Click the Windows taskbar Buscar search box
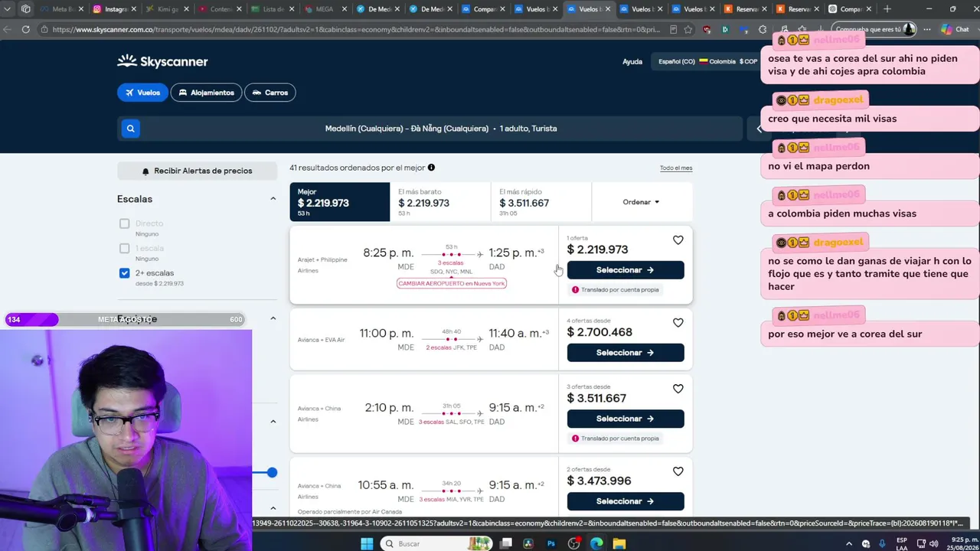Screen dimensions: 980x551 click(436, 543)
